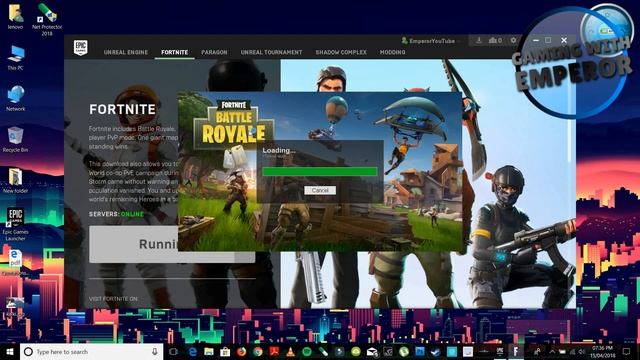Open the Action Center notifications

pos(627,351)
